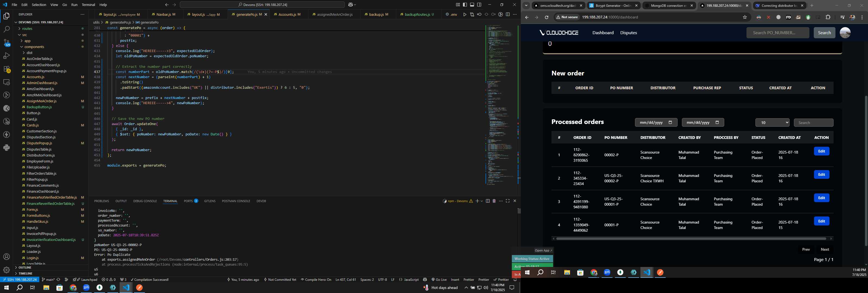The image size is (868, 293).
Task: Open Chrome tab search dropdown arrow
Action: coord(526,5)
